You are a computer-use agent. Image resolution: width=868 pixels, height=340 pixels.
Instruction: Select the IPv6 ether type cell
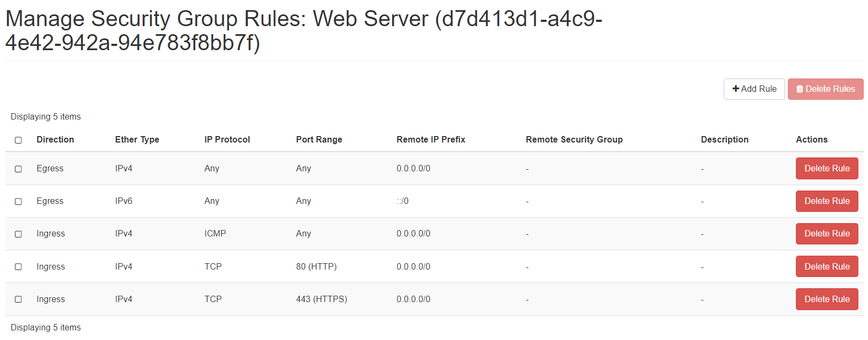pos(123,201)
